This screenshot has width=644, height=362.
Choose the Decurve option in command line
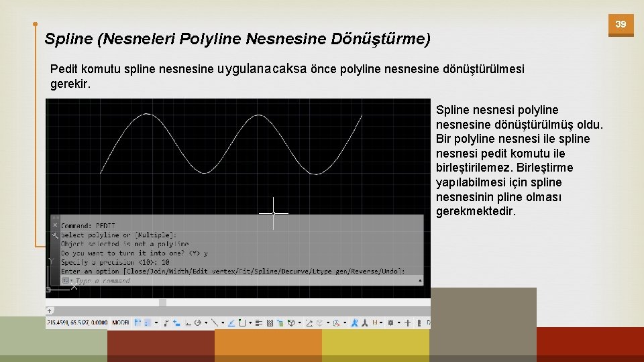(x=295, y=271)
